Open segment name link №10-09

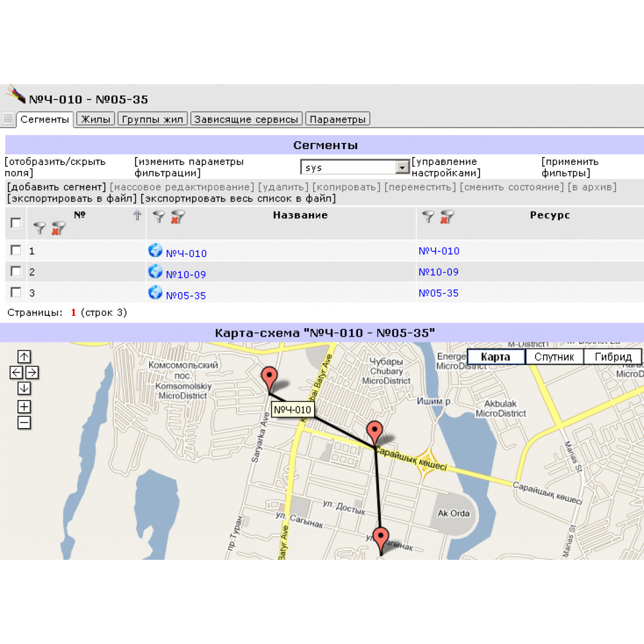186,275
